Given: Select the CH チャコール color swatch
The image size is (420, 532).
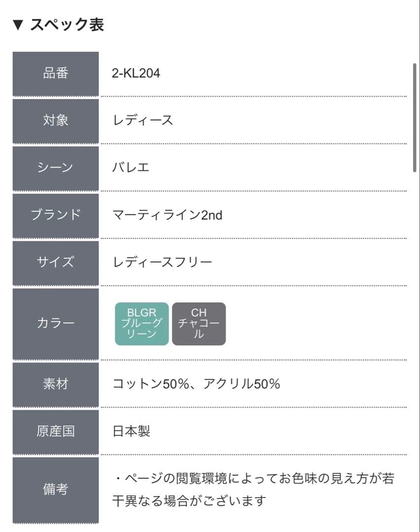Looking at the screenshot, I should [x=199, y=324].
